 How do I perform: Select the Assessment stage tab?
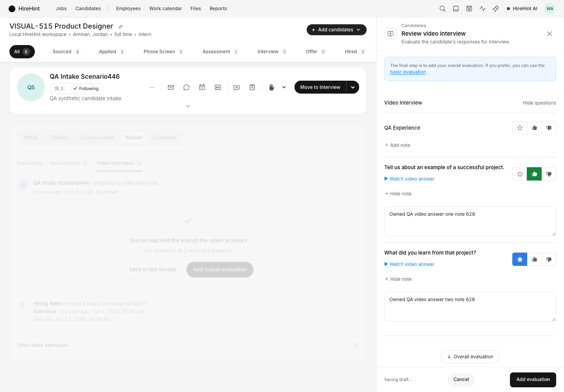click(x=221, y=52)
